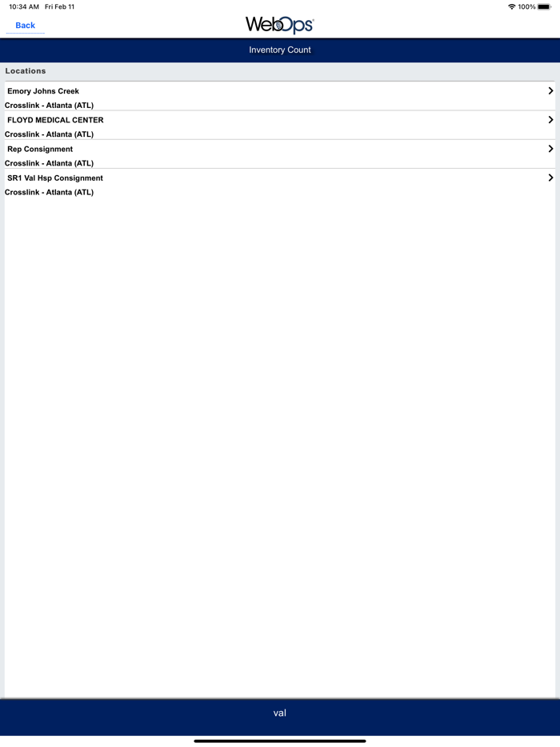560x747 pixels.
Task: Click Crosslink - Atlanta subtitle under SR1 Val Hsp
Action: coord(49,193)
